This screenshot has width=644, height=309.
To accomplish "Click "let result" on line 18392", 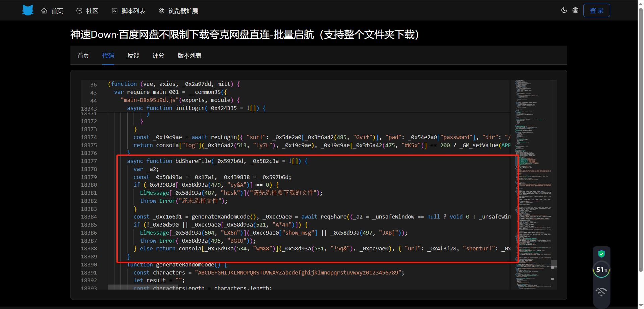I will point(150,281).
